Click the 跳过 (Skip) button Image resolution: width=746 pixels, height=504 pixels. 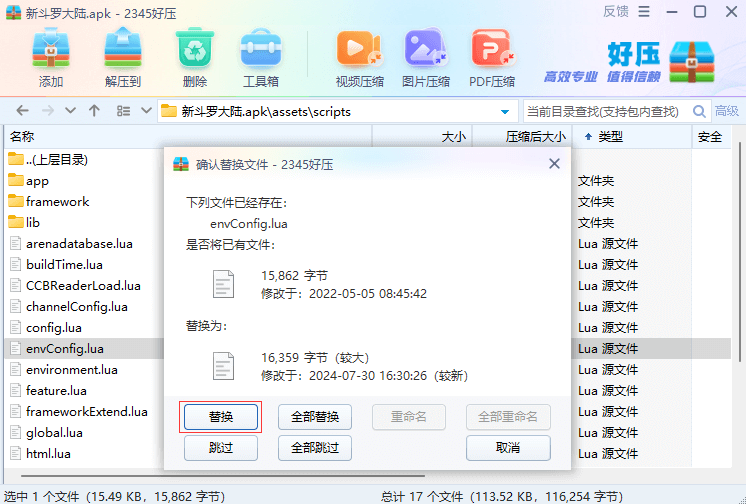221,448
